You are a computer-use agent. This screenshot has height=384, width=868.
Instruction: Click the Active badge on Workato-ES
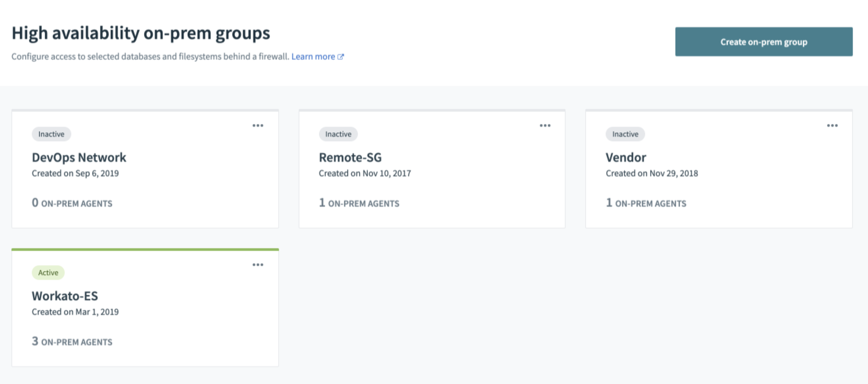click(x=48, y=273)
